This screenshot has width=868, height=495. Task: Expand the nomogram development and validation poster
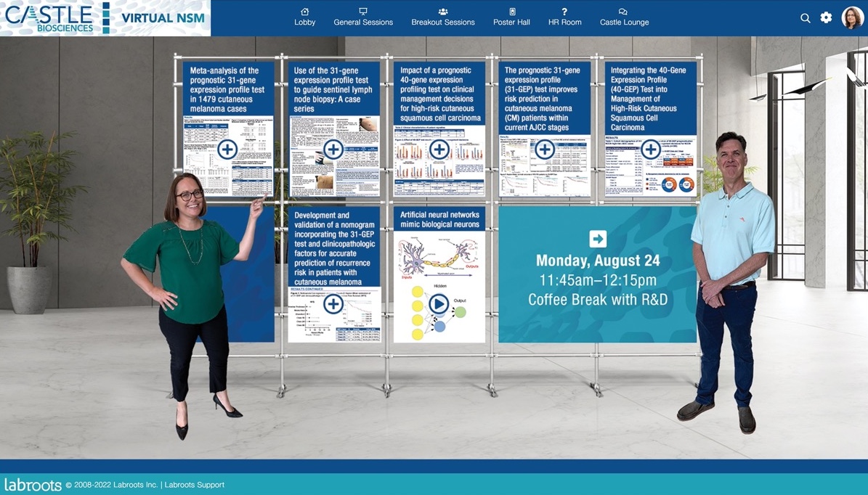333,303
